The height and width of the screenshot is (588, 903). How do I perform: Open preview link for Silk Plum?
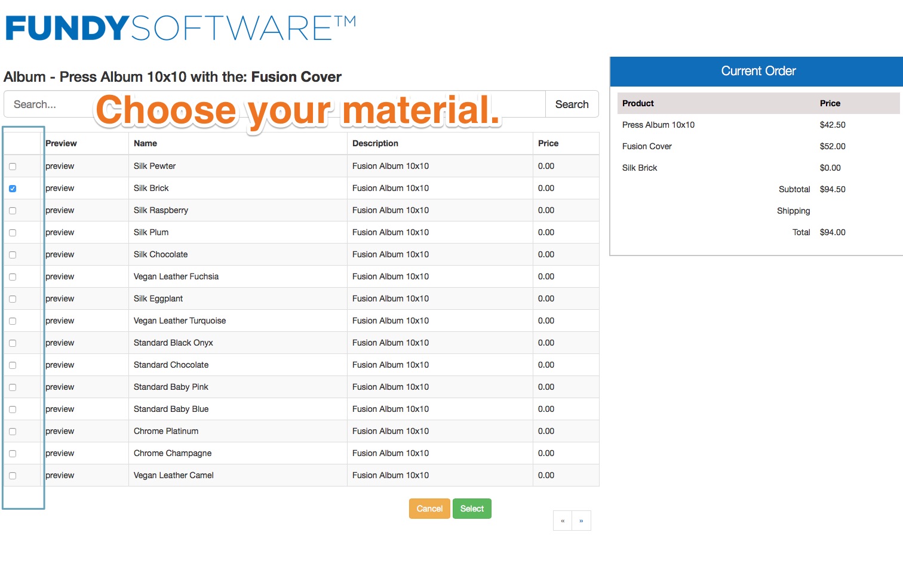pyautogui.click(x=60, y=232)
